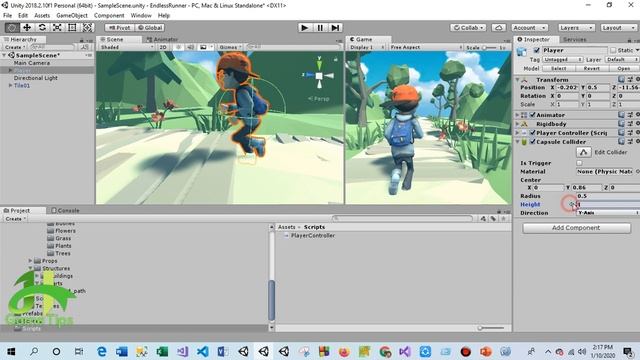Select Main Camera in Hierarchy
The width and height of the screenshot is (640, 360).
click(x=32, y=63)
